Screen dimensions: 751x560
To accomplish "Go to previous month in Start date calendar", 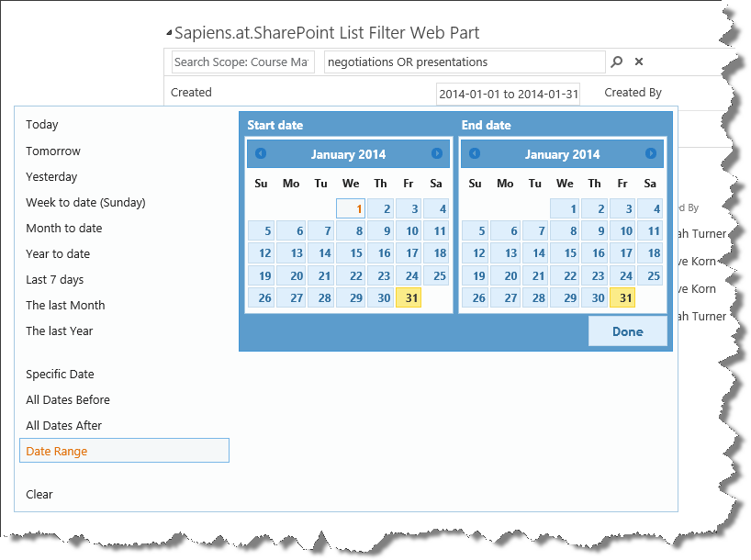I will pyautogui.click(x=261, y=153).
